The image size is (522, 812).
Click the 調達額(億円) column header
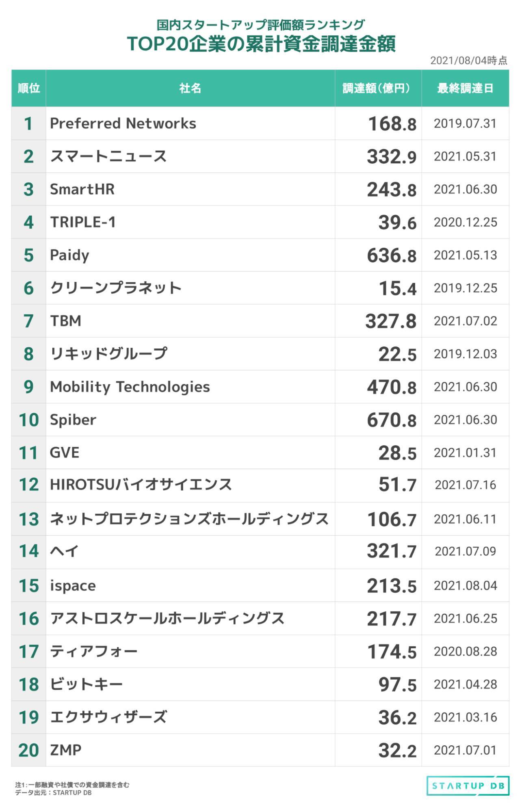pyautogui.click(x=378, y=88)
